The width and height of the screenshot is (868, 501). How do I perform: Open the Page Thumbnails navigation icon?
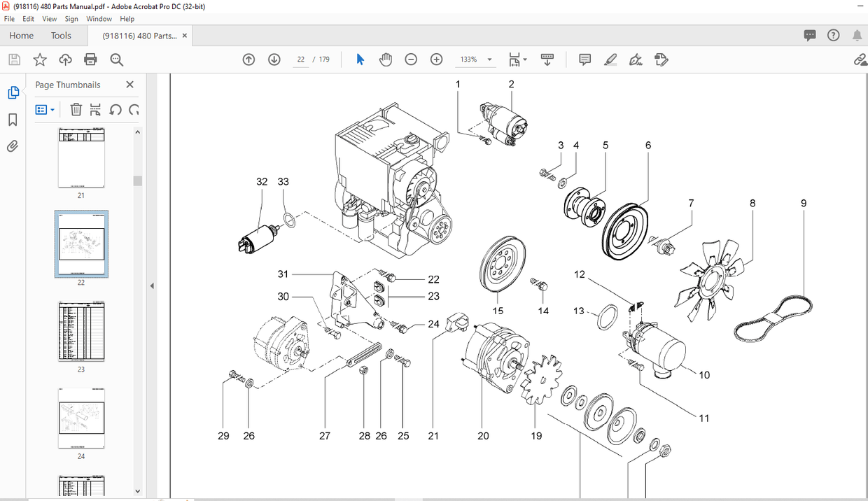13,92
